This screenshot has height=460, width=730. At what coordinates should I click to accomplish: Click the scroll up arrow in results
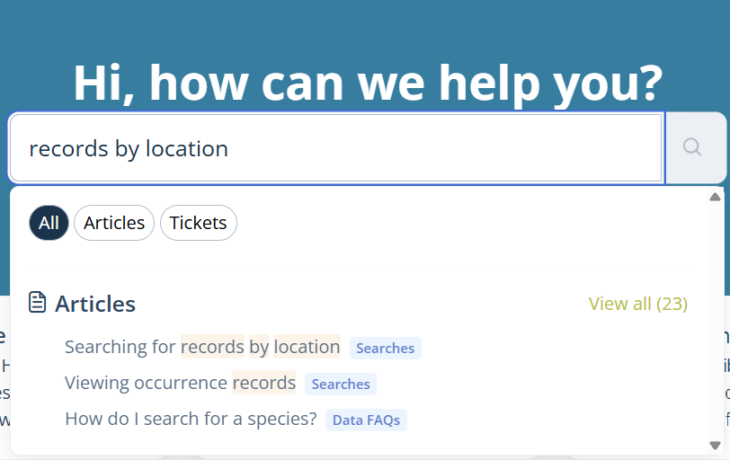[715, 197]
